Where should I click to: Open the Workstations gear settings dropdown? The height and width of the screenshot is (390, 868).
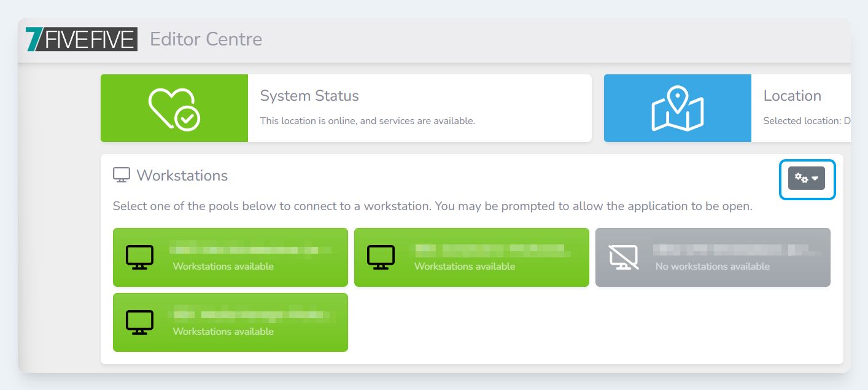click(x=807, y=178)
